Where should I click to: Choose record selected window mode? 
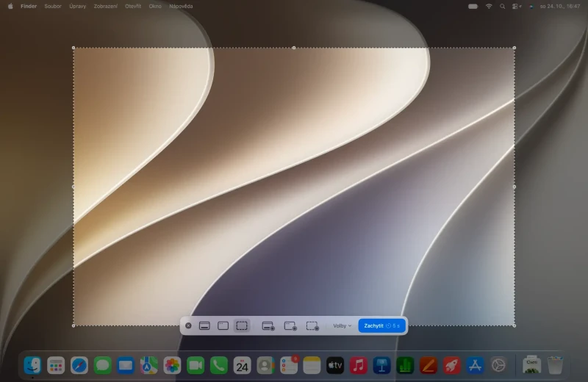coord(290,325)
